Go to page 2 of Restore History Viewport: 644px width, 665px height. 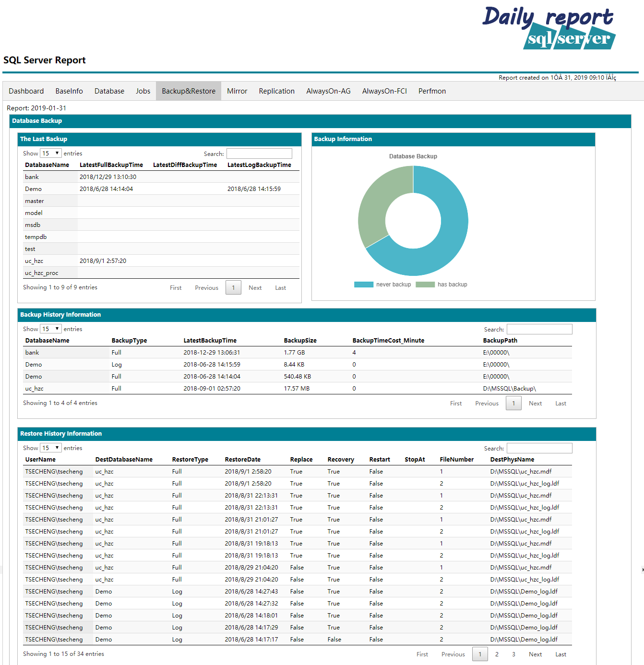tap(497, 654)
